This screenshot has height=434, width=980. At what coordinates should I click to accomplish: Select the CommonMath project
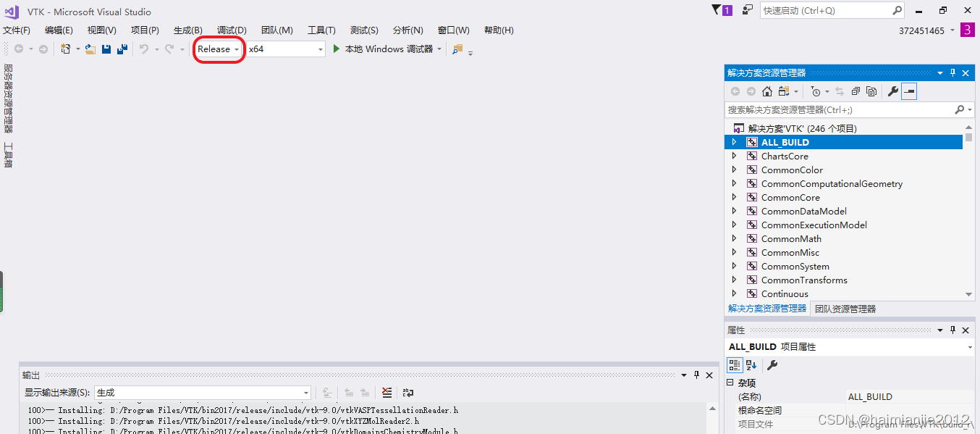[x=791, y=238]
